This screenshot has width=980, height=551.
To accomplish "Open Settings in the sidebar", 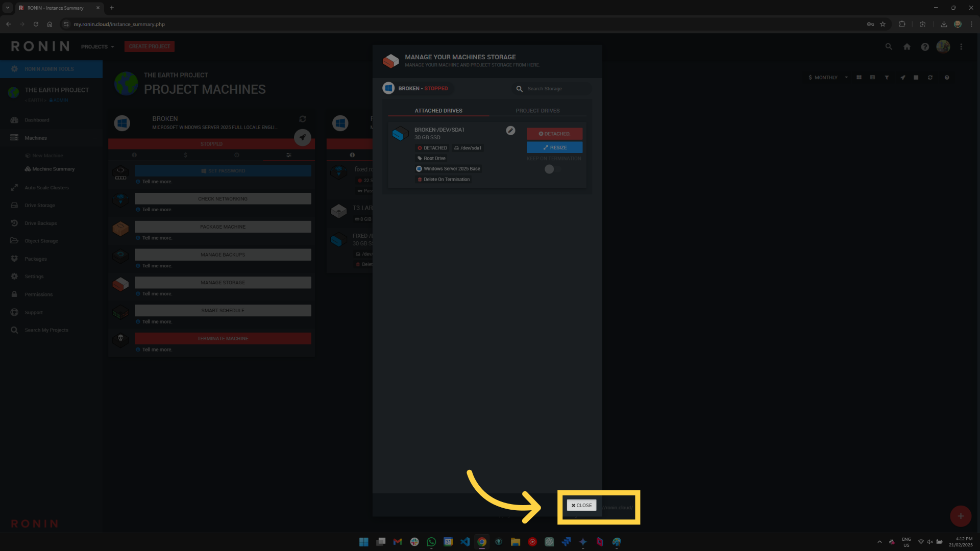I will [34, 277].
